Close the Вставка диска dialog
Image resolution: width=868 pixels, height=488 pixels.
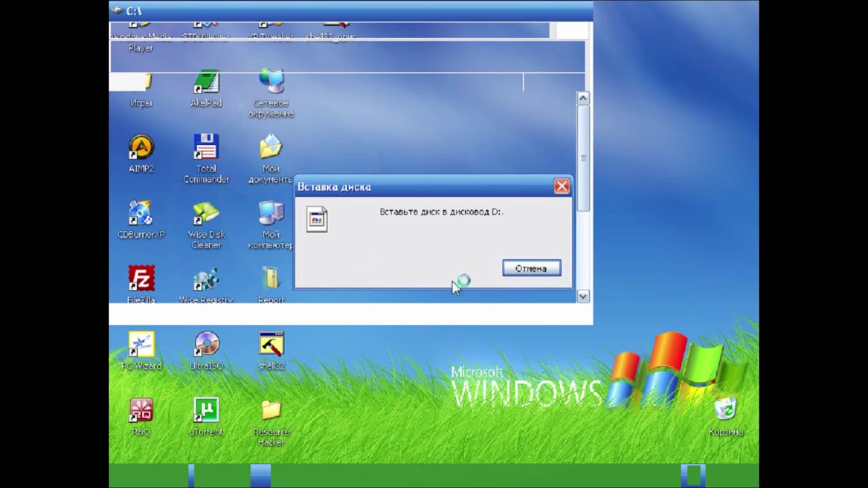(x=561, y=186)
